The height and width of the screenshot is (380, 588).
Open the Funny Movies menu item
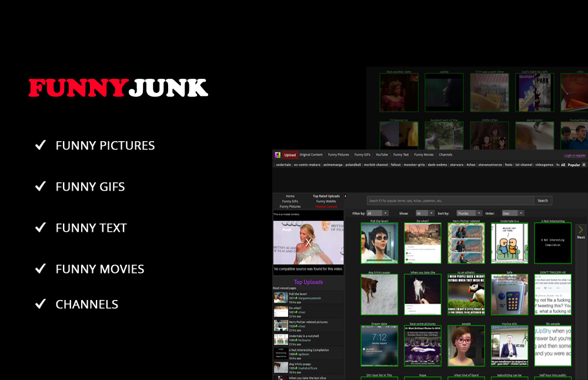pyautogui.click(x=424, y=155)
